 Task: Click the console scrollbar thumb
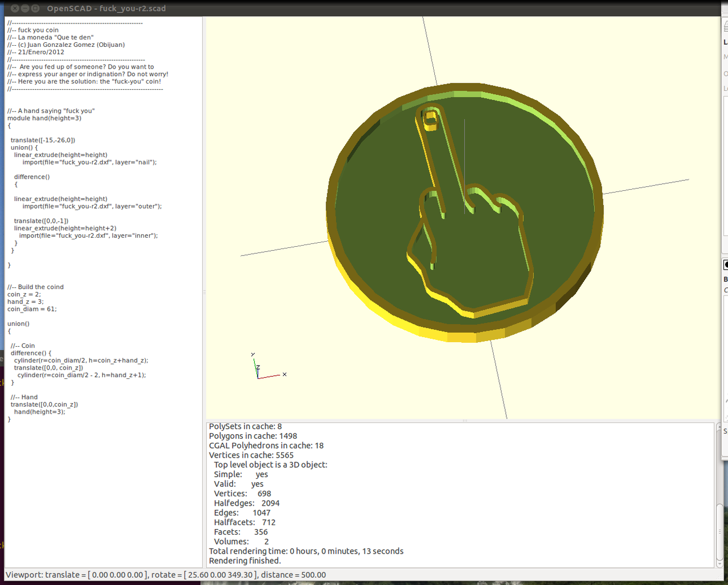719,531
